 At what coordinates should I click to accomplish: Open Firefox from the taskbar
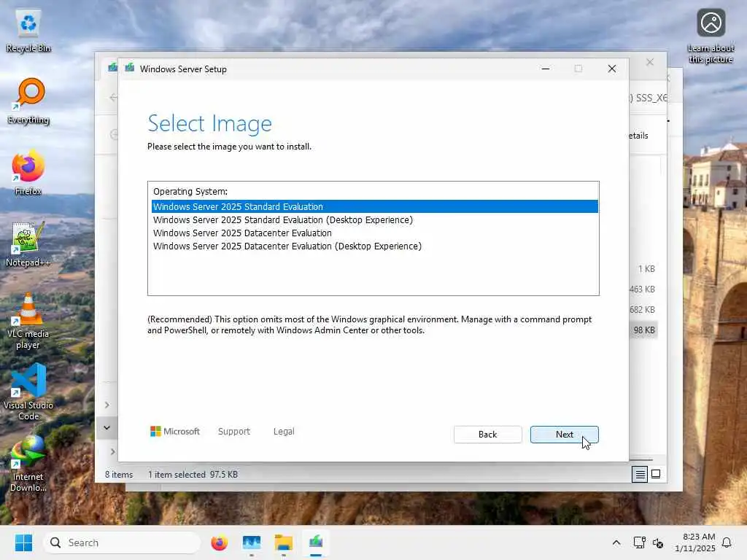(219, 542)
